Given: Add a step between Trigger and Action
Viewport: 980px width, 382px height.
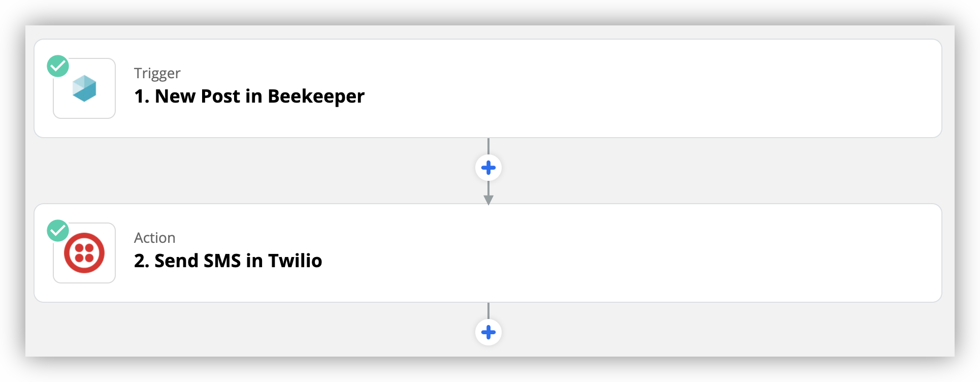Looking at the screenshot, I should pyautogui.click(x=488, y=168).
